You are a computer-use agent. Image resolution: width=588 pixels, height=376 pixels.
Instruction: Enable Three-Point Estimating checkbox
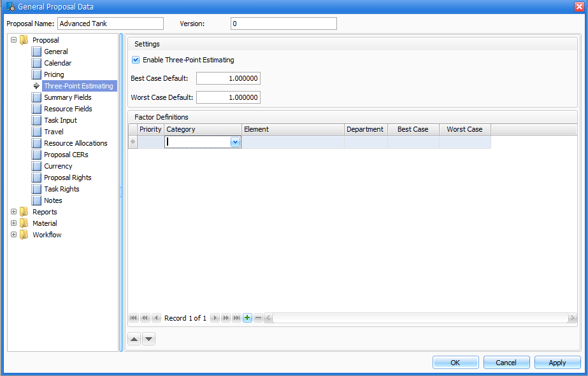(135, 60)
